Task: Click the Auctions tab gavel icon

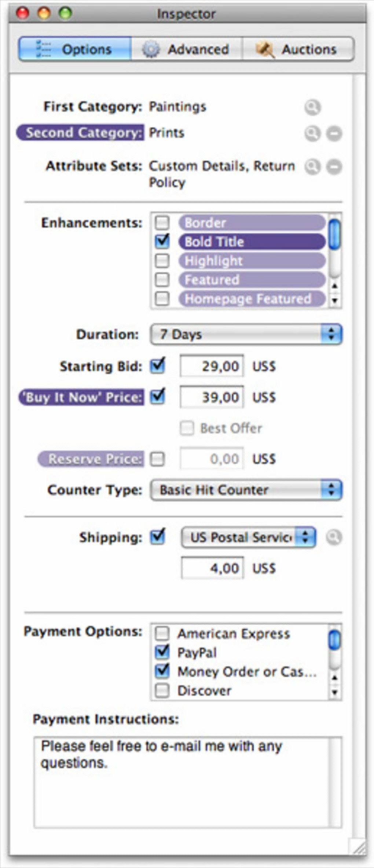Action: 265,49
